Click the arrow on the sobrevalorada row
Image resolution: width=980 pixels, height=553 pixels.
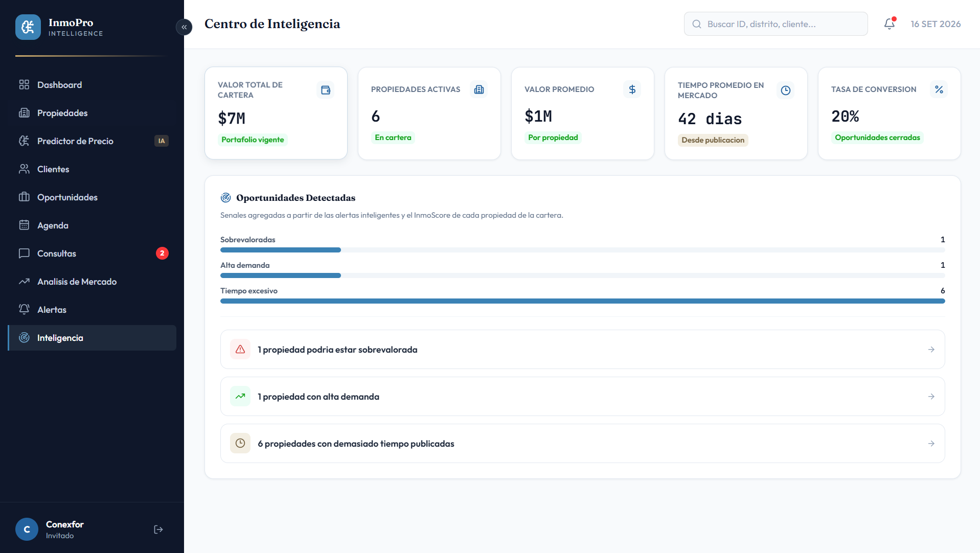coord(931,350)
